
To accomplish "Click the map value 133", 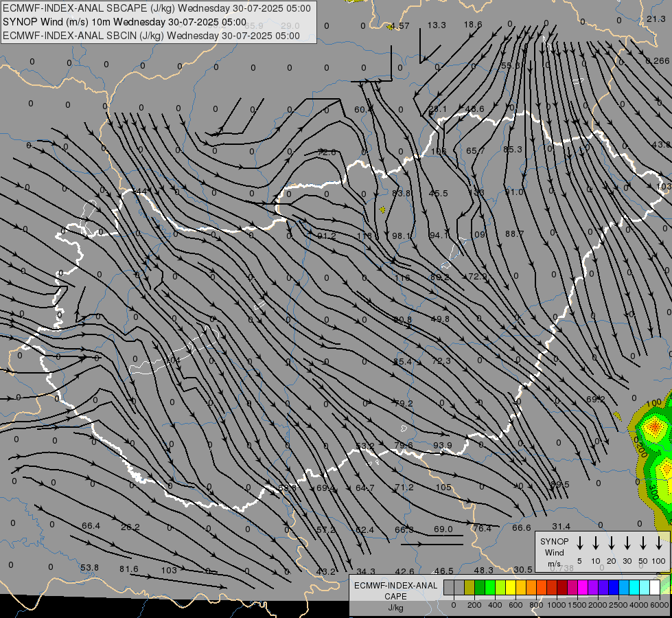I will pyautogui.click(x=476, y=192).
